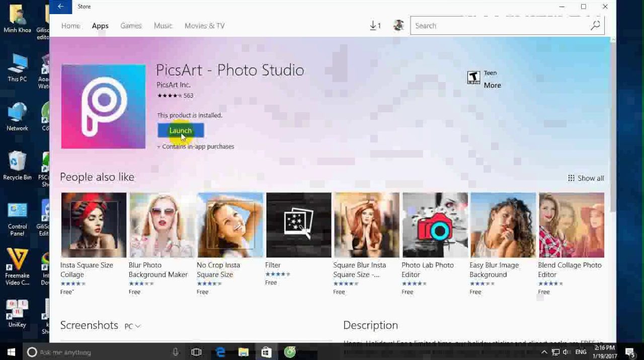The height and width of the screenshot is (360, 644).
Task: Click the search magnifier icon
Action: click(595, 26)
